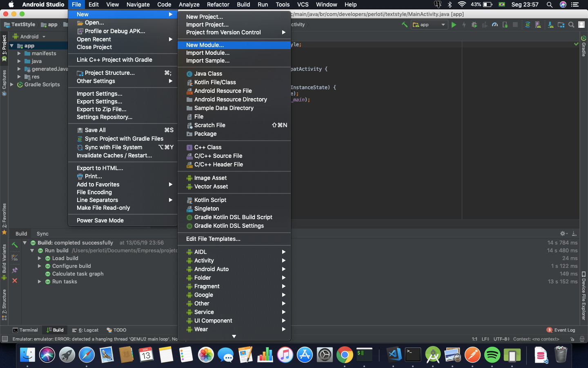Viewport: 588px width, 368px height.
Task: Click Edit File Templates... menu entry
Action: 234,239
